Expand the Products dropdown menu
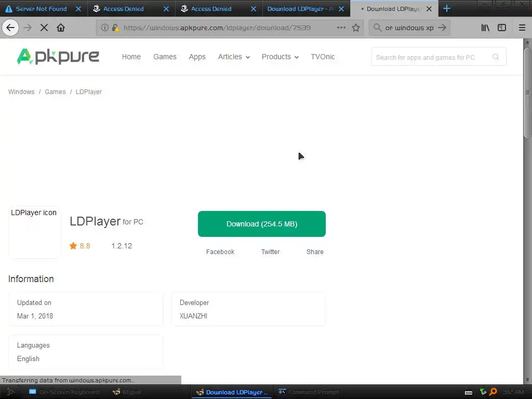 coord(280,57)
